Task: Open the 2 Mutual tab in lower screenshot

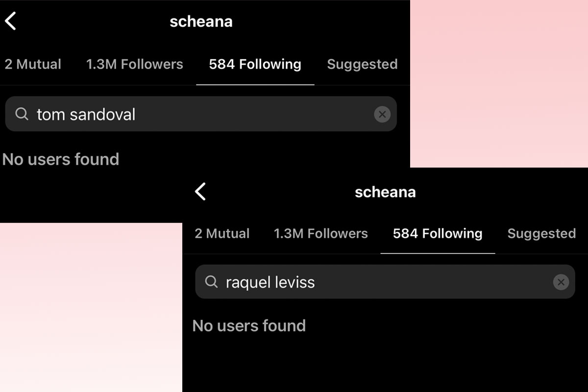Action: click(x=222, y=233)
